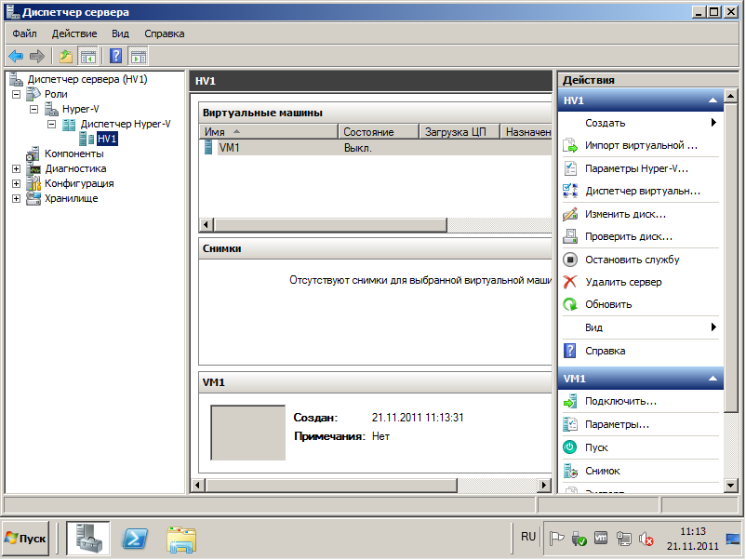Click the red Remove server (Удалить сервер) icon

pos(570,282)
